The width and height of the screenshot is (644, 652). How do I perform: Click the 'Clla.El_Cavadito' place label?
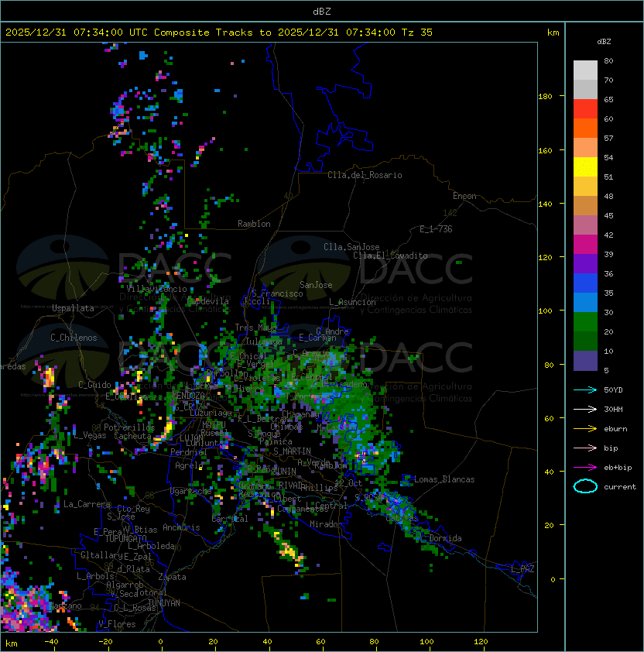tap(390, 256)
